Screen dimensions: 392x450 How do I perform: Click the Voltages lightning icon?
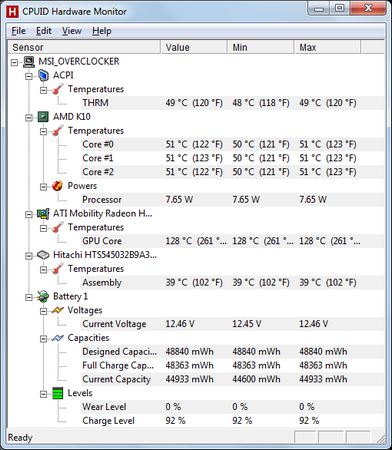tap(58, 310)
